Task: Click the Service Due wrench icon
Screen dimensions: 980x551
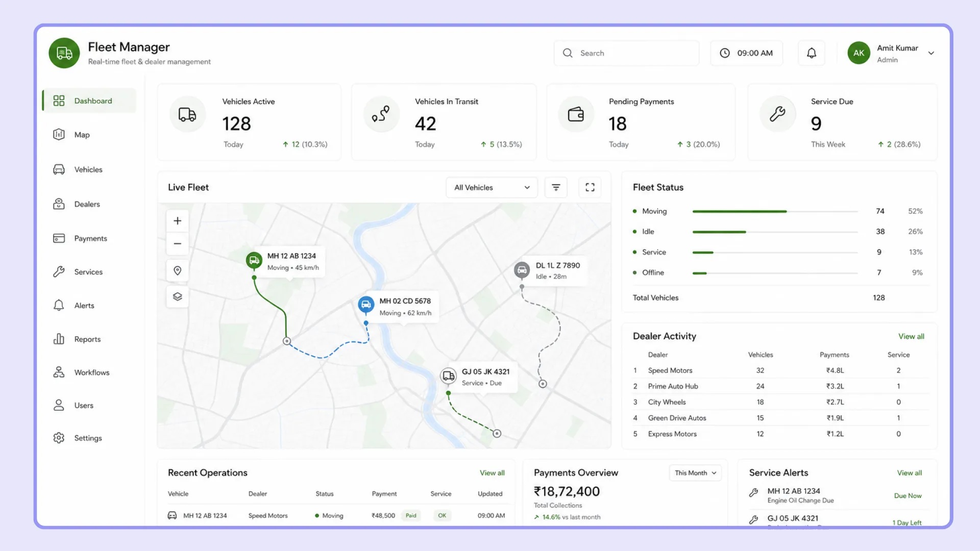Action: coord(777,114)
